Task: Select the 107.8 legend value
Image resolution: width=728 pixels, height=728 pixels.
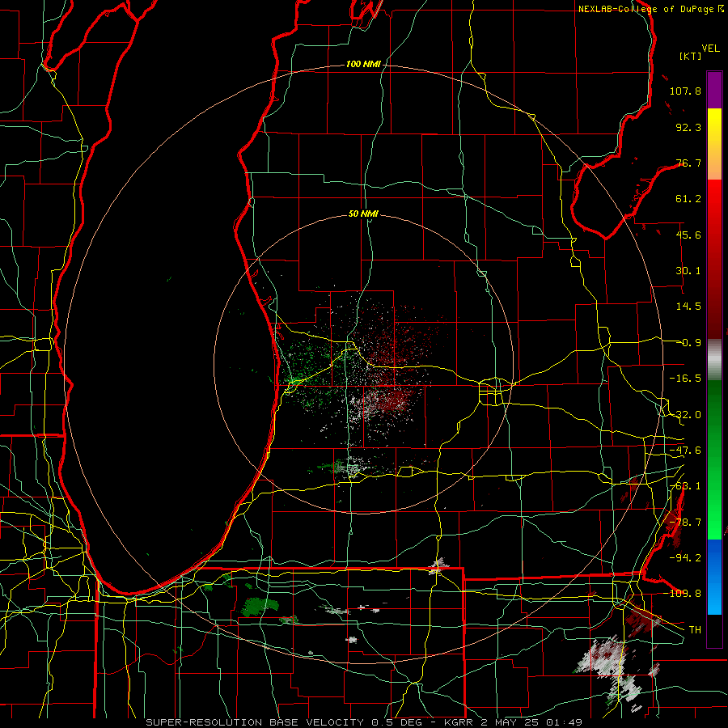Action: 685,91
